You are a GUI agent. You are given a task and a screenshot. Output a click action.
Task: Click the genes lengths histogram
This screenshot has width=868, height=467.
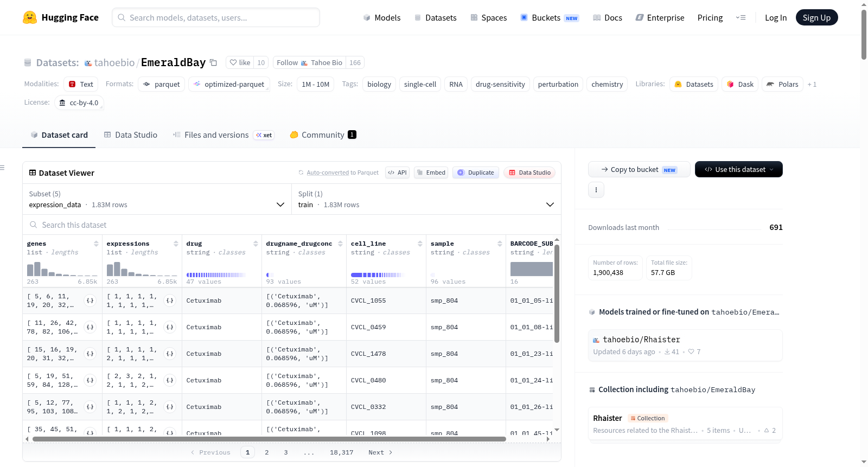(62, 268)
